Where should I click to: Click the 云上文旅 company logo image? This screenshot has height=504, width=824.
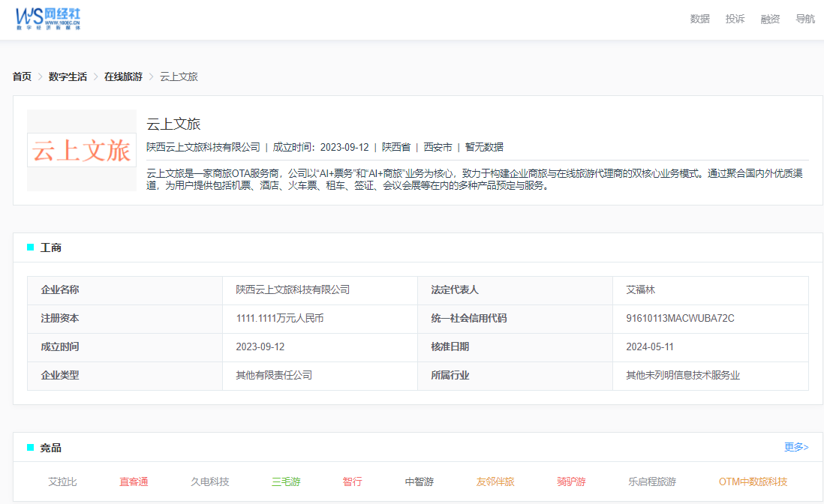pyautogui.click(x=82, y=150)
